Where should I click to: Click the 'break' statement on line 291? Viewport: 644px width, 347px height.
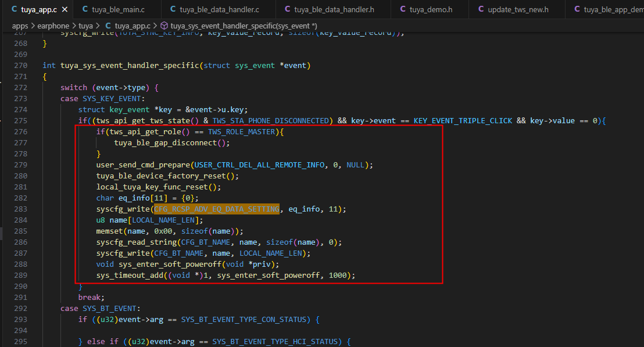(90, 298)
